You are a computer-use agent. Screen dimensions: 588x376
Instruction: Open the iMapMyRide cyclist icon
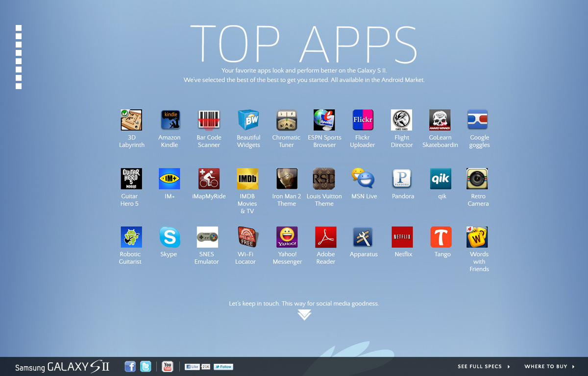209,179
